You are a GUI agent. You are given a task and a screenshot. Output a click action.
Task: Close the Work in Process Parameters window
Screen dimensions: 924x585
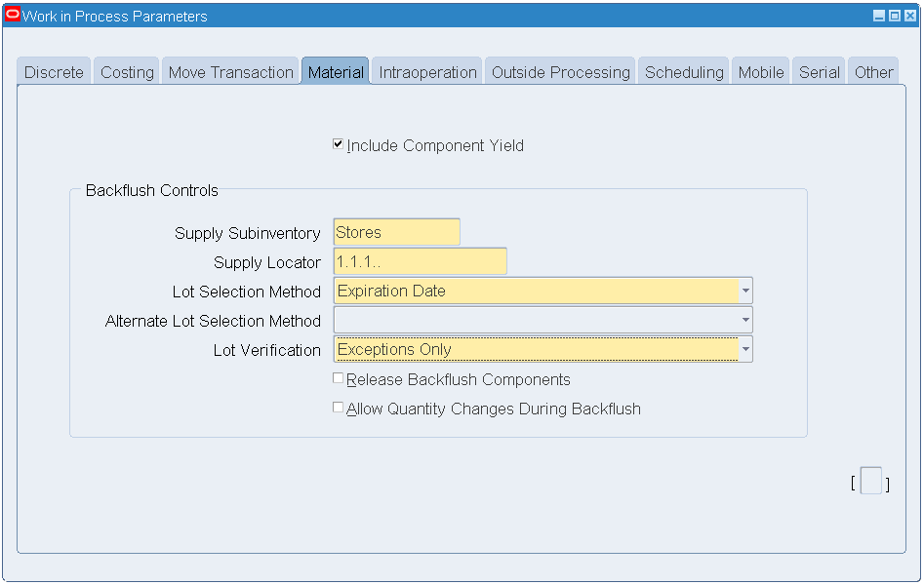coord(910,16)
